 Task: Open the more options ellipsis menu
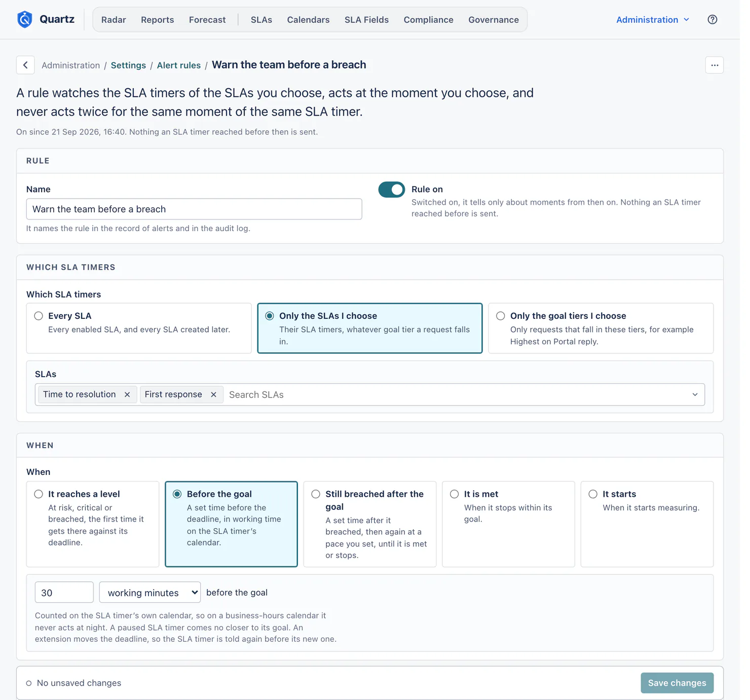click(715, 65)
